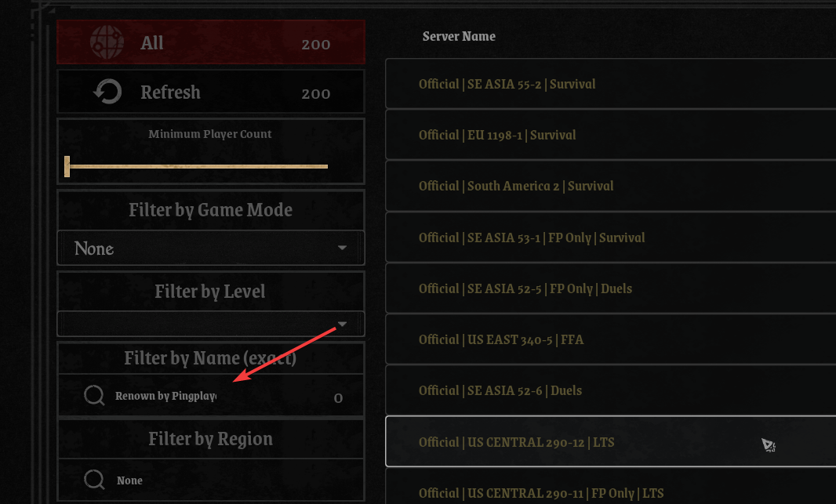Expand the Filter by Level dropdown
The height and width of the screenshot is (504, 836).
click(x=211, y=324)
